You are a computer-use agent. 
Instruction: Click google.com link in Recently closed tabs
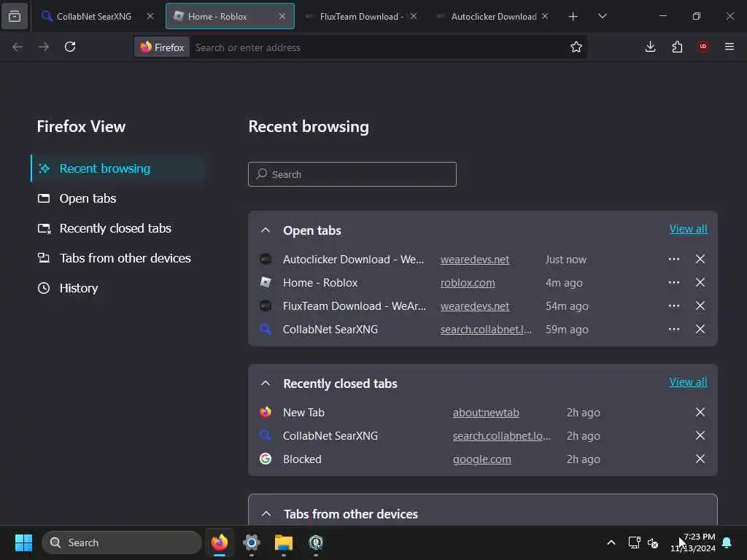pyautogui.click(x=481, y=459)
